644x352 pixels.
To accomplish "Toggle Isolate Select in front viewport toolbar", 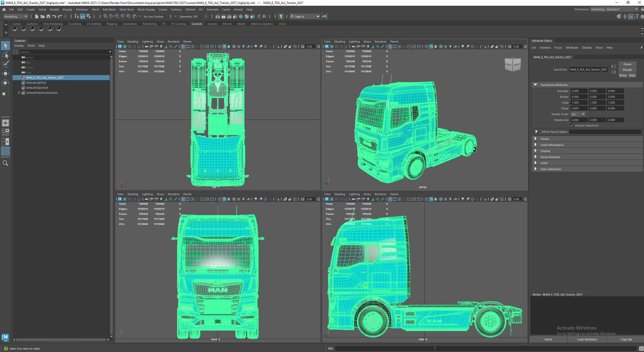I will click(x=277, y=199).
